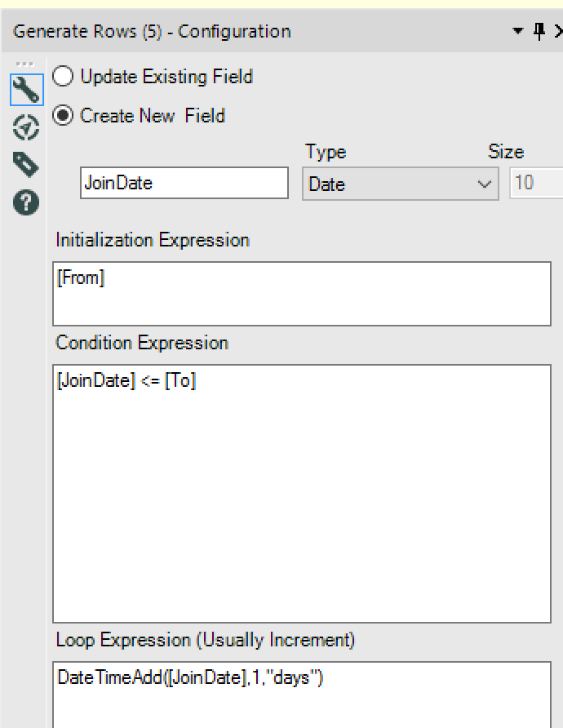Open the Configuration wrench tab

pyautogui.click(x=26, y=90)
